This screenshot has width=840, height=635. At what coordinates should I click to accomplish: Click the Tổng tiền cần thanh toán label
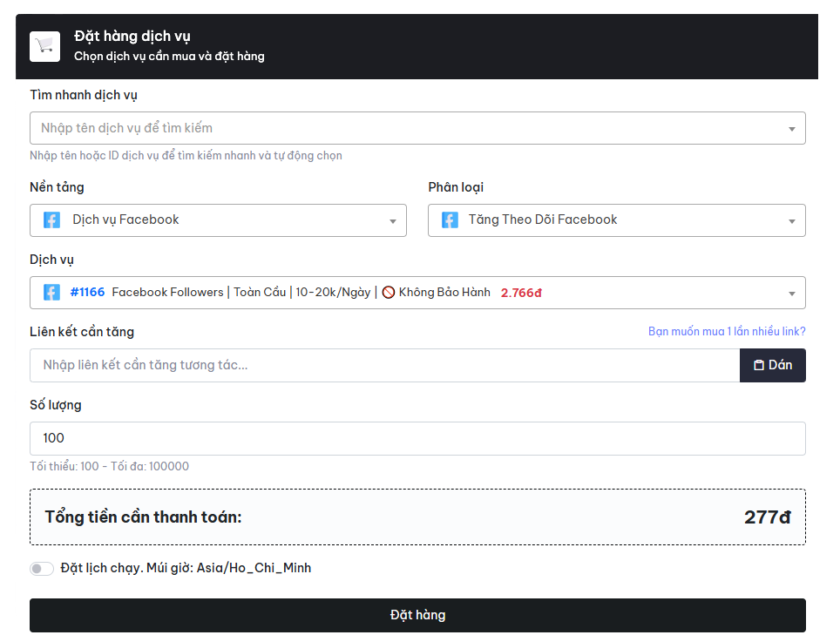pyautogui.click(x=144, y=517)
